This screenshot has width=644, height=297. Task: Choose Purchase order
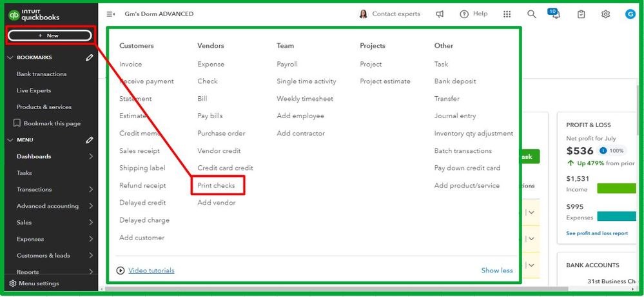pos(221,133)
